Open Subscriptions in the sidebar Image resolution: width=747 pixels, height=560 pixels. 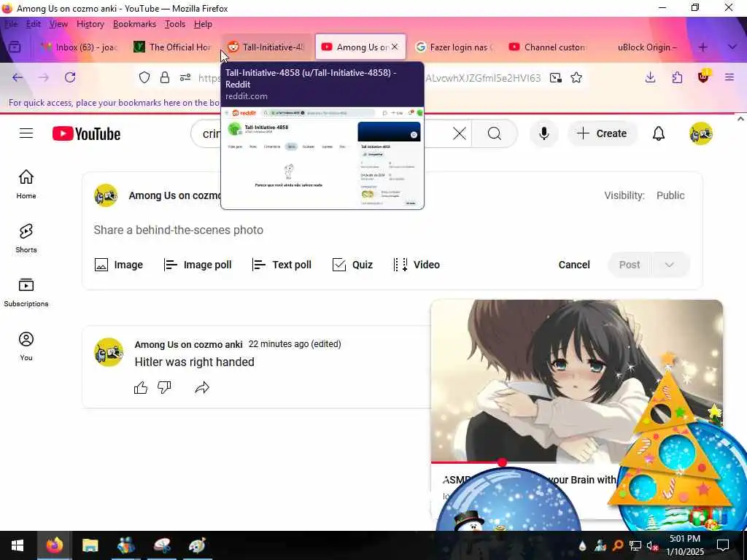pyautogui.click(x=26, y=292)
